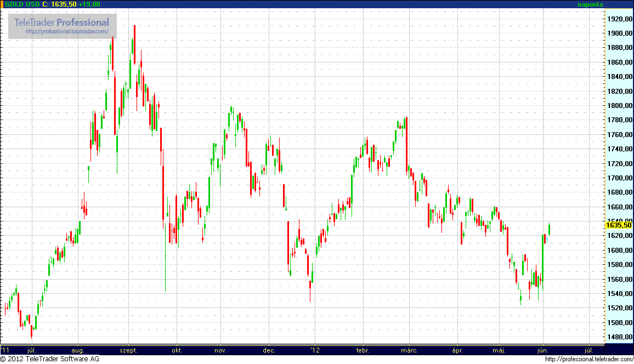The image size is (634, 364).
Task: Click the 1800,00 price axis label
Action: click(618, 106)
